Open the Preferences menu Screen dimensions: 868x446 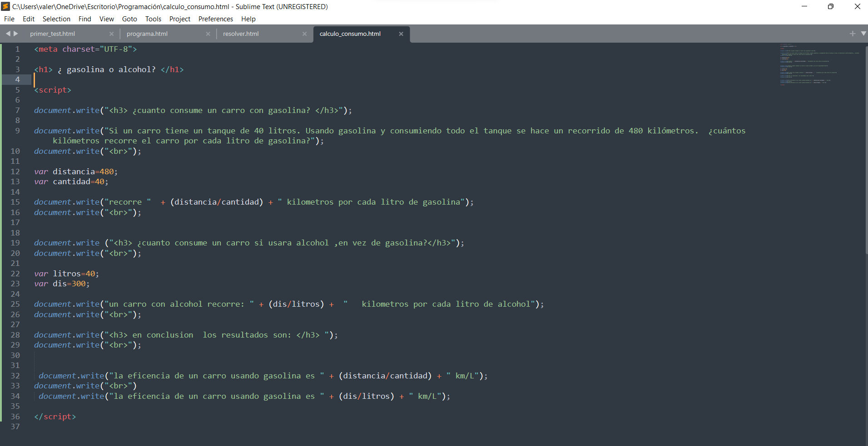216,19
